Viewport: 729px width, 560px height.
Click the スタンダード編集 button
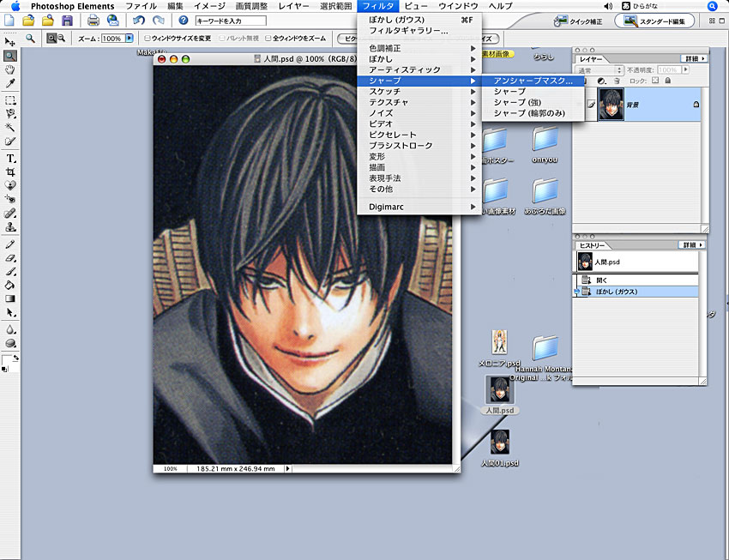pos(655,21)
